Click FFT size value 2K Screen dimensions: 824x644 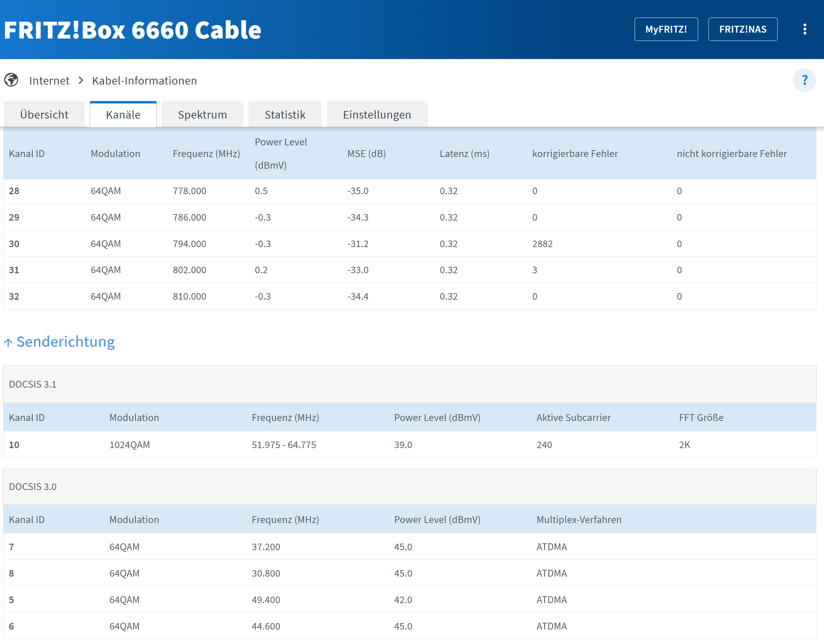(684, 444)
